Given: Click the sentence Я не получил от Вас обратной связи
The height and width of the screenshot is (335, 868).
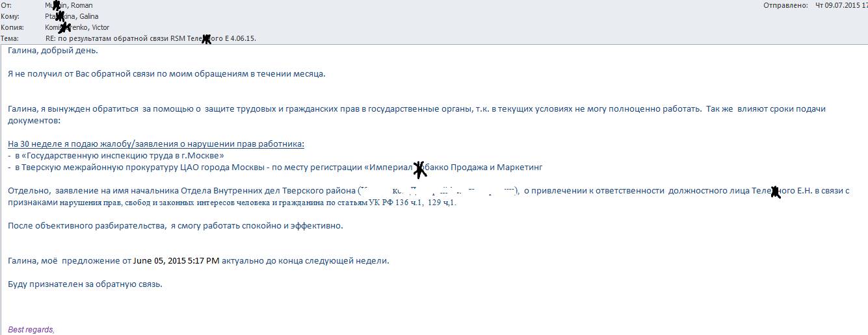Looking at the screenshot, I should click(x=166, y=73).
